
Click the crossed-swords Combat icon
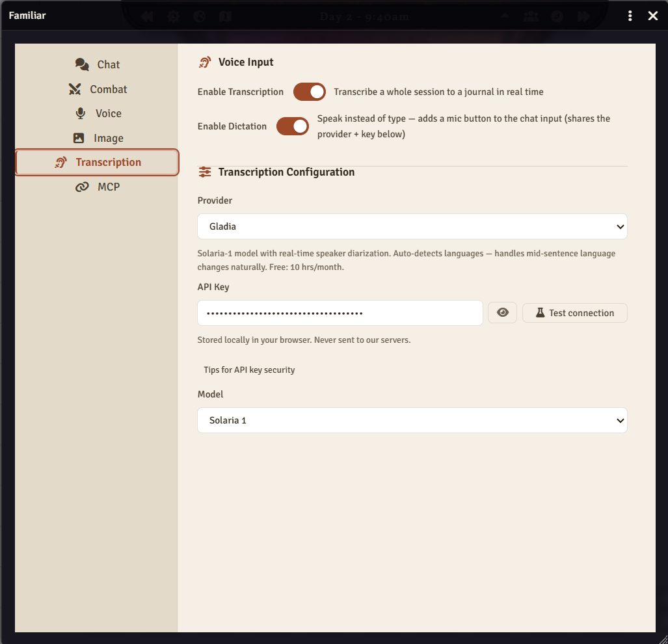pyautogui.click(x=75, y=89)
